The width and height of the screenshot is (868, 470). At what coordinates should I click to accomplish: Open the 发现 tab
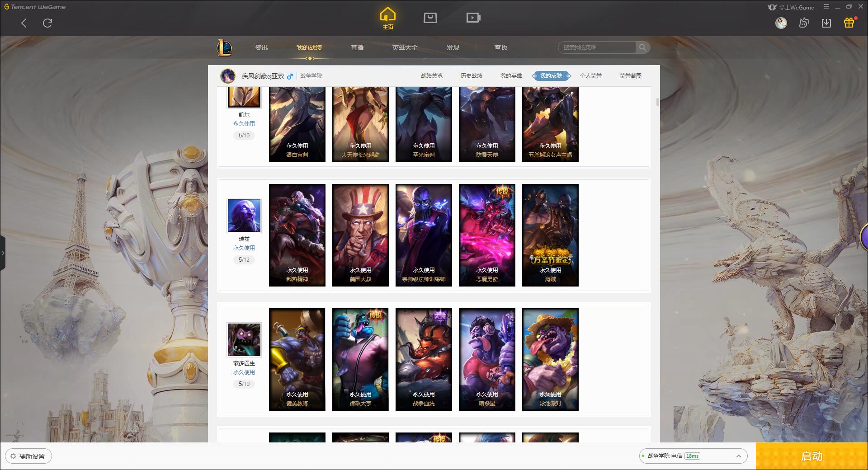(x=453, y=47)
